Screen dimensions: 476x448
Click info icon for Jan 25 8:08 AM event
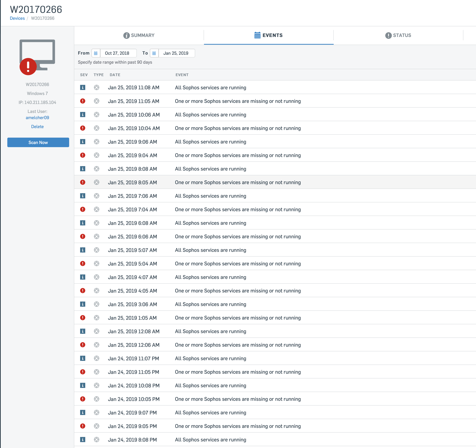click(x=83, y=169)
